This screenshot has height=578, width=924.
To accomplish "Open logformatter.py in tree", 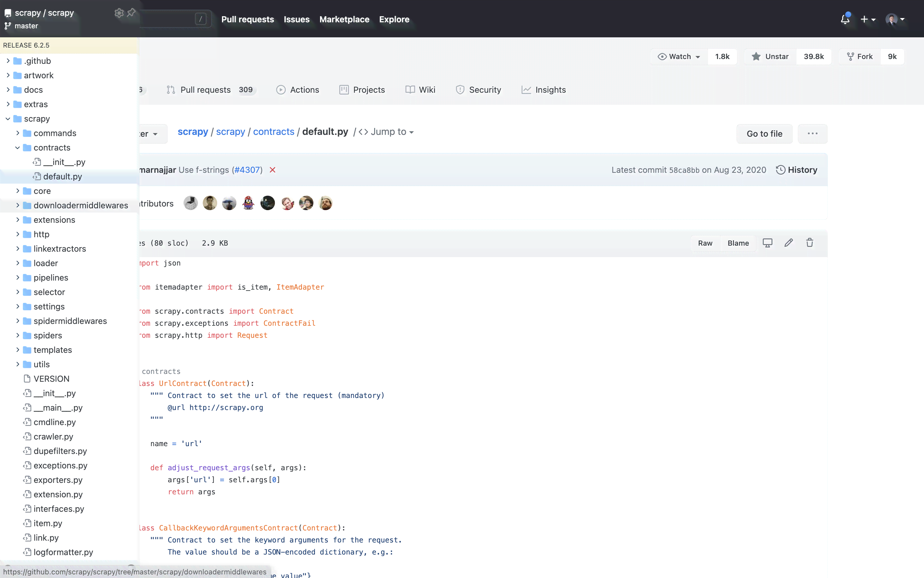I will (x=63, y=552).
